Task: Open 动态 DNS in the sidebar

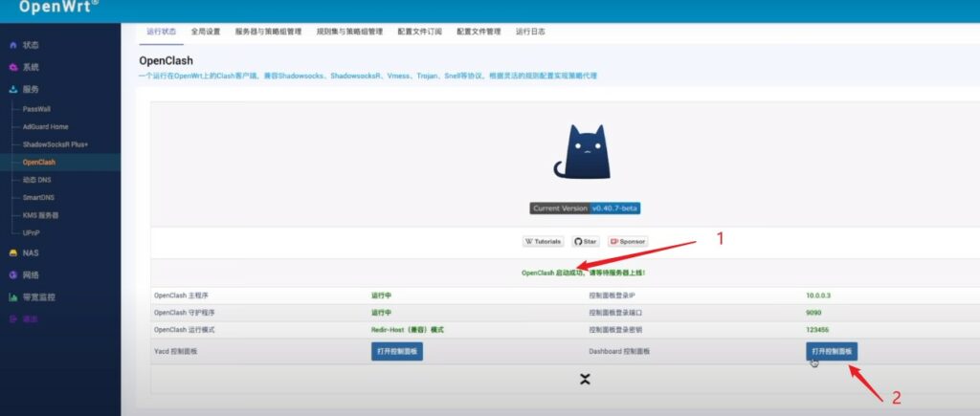Action: (36, 180)
